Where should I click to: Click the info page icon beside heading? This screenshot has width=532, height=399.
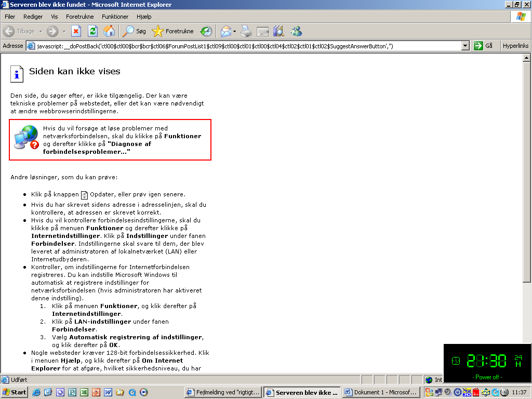click(17, 74)
